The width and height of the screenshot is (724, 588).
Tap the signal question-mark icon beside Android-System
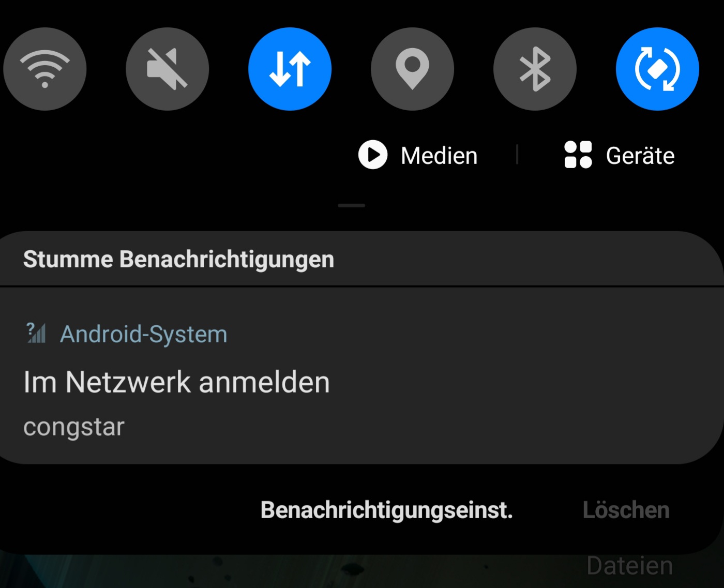[36, 333]
